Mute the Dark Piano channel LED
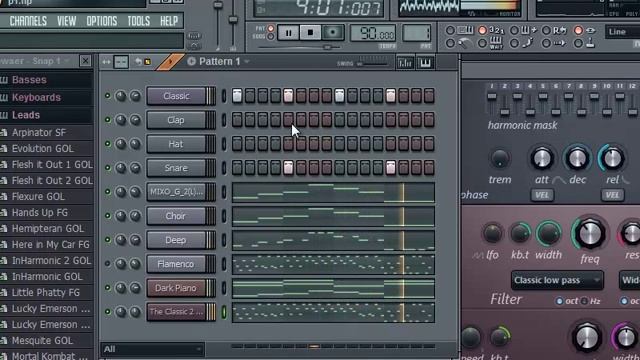 pyautogui.click(x=107, y=288)
